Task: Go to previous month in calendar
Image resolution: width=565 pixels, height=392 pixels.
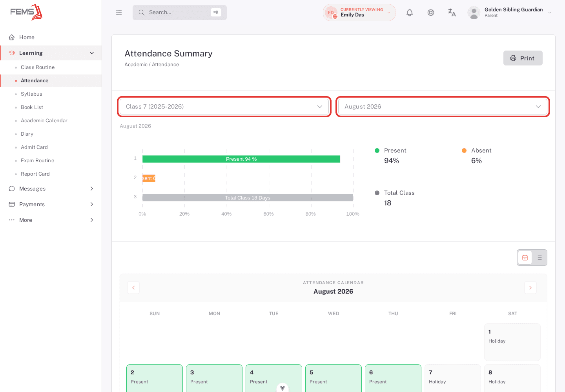Action: pos(133,288)
